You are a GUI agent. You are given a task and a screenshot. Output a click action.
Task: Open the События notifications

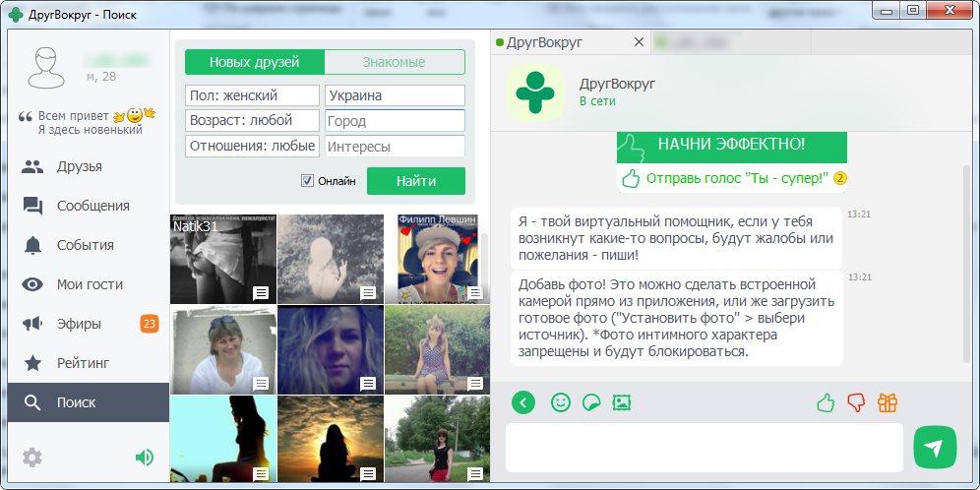coord(89,245)
